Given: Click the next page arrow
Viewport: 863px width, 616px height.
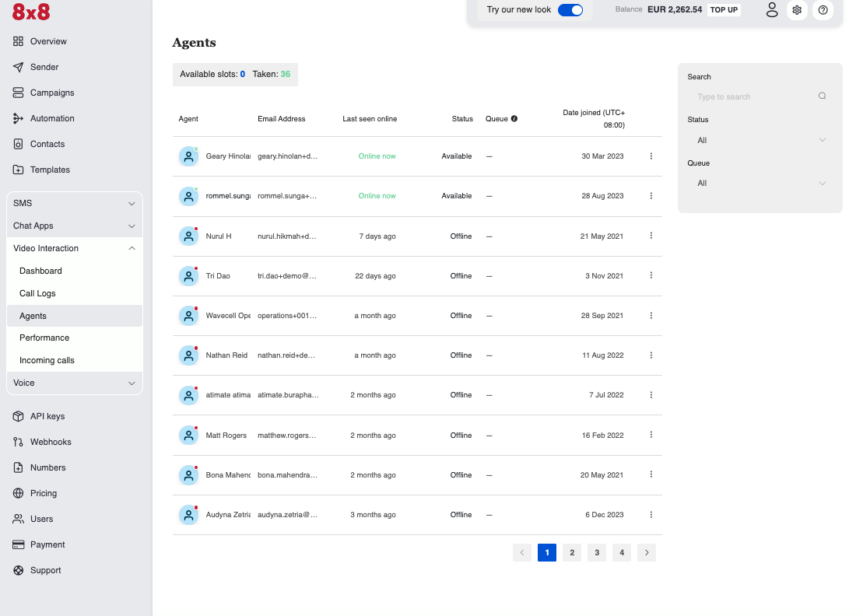Looking at the screenshot, I should pyautogui.click(x=647, y=553).
